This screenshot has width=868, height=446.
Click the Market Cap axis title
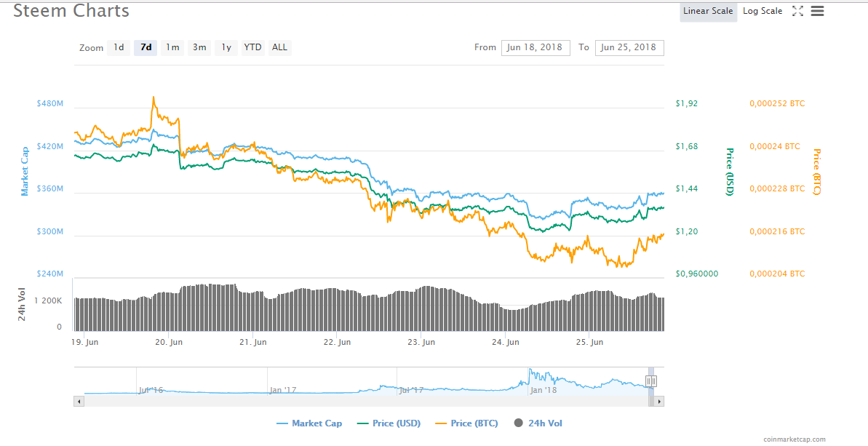click(x=24, y=172)
